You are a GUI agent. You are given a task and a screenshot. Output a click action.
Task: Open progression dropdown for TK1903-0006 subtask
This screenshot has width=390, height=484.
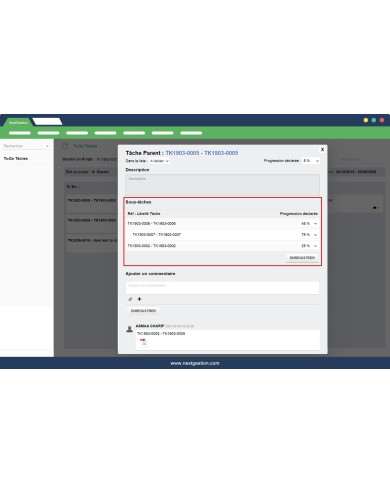309,224
